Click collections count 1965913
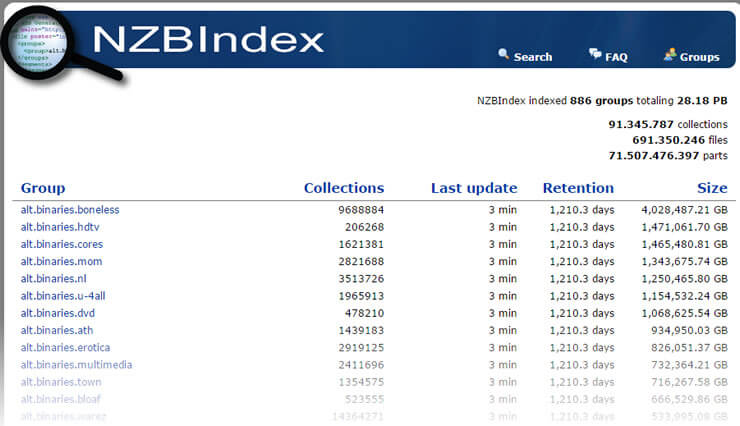 coord(361,296)
